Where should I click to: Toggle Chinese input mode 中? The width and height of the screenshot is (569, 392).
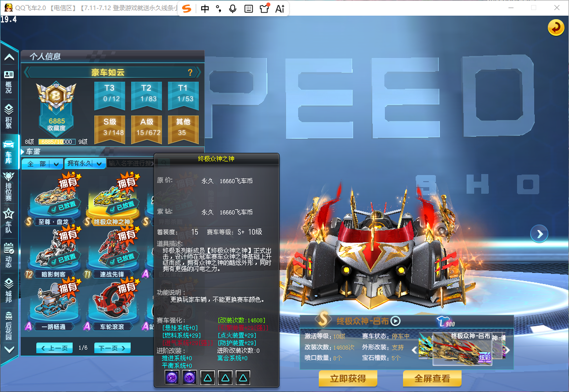pos(205,9)
